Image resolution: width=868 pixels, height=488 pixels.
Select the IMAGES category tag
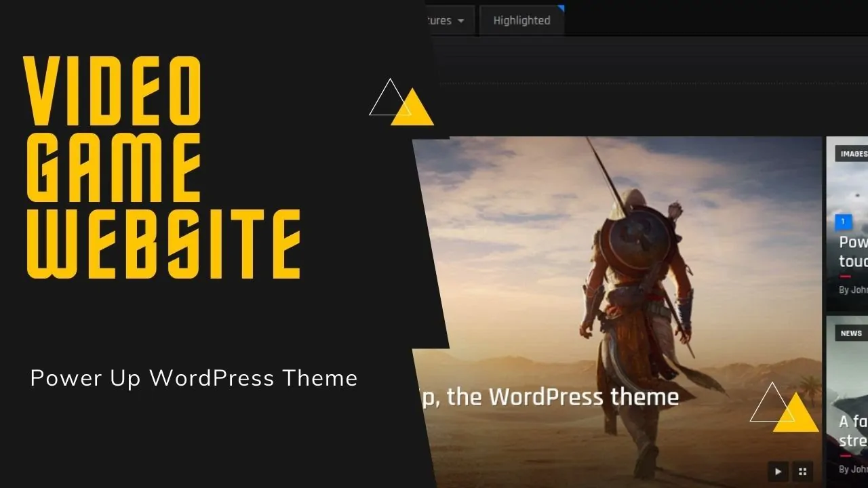pos(852,154)
